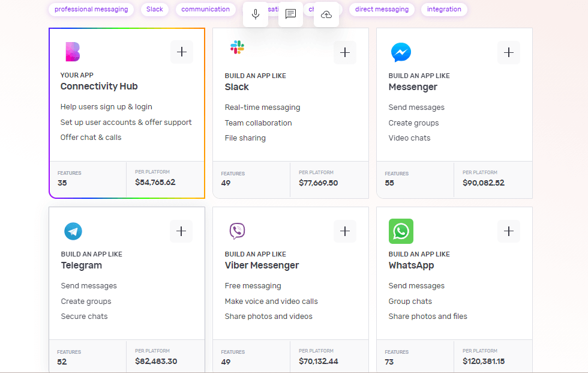Select the communication tag chip
The image size is (588, 373).
coord(205,10)
